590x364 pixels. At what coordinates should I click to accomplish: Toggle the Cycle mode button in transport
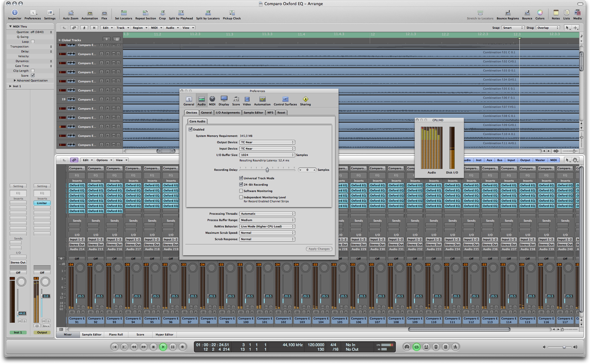(416, 347)
